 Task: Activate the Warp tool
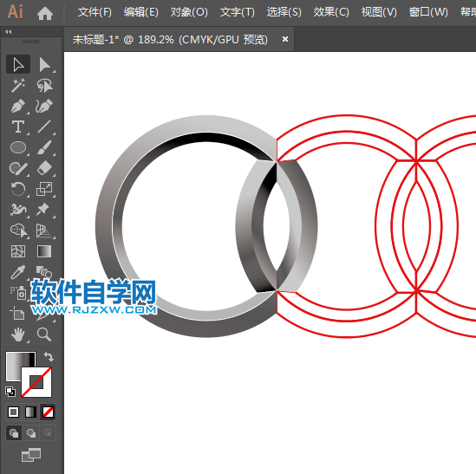18,210
